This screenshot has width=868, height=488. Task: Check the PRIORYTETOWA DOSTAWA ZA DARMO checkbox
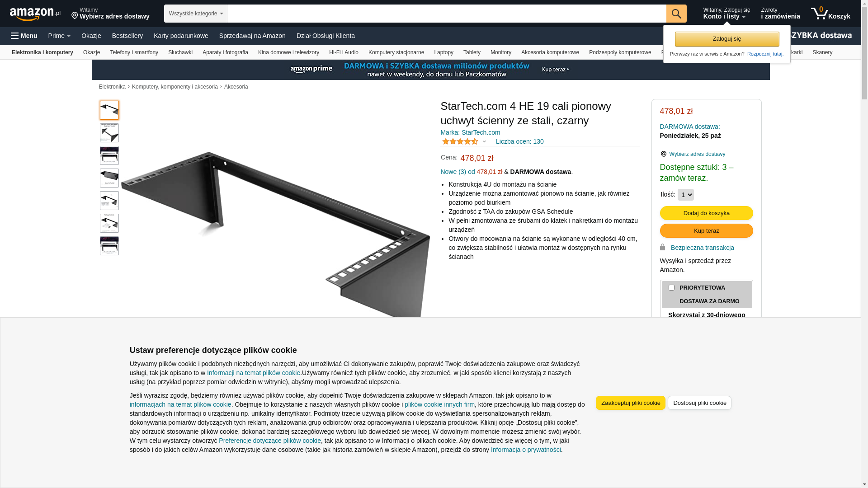click(x=671, y=288)
